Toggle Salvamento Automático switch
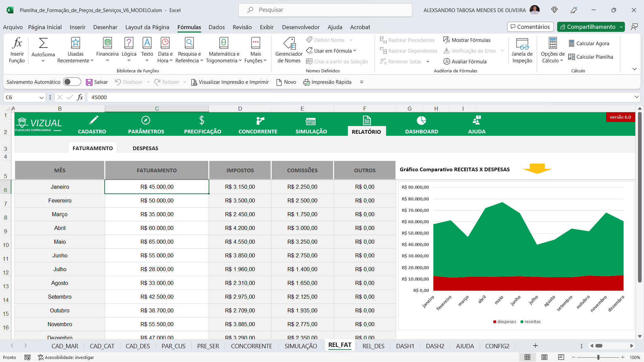Screen dimensions: 644x362 click(72, 82)
